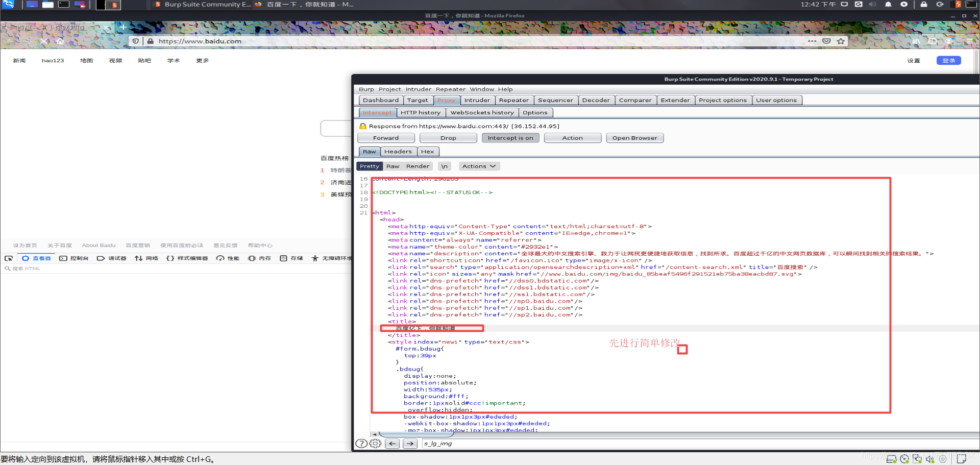Open the Project menu in Burp Suite
The height and width of the screenshot is (465, 980).
390,89
